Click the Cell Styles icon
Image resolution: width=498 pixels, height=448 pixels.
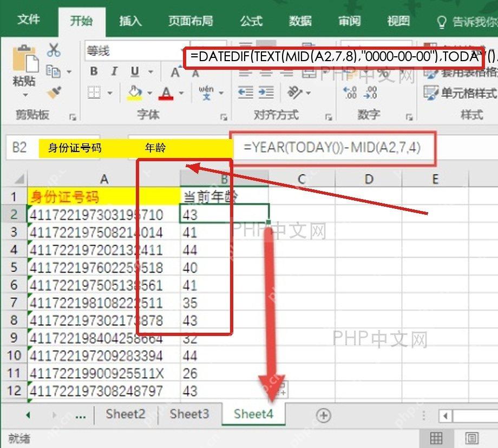pos(431,93)
